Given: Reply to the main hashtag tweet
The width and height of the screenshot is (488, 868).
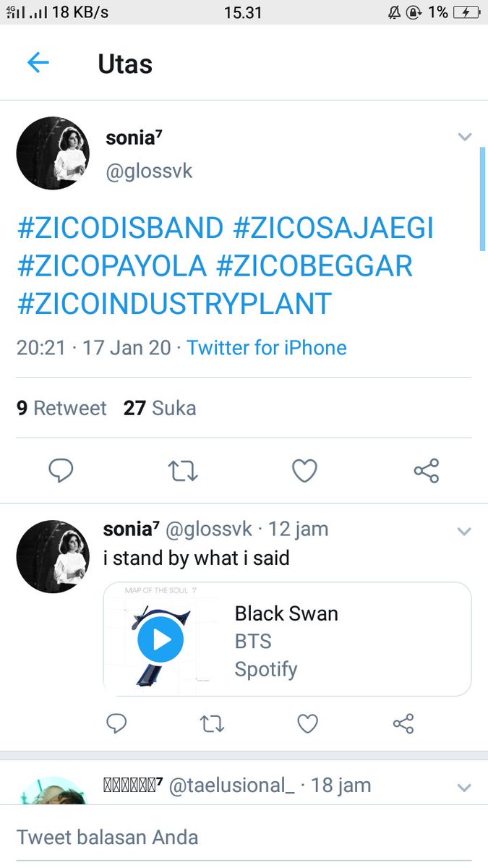Looking at the screenshot, I should pyautogui.click(x=61, y=472).
